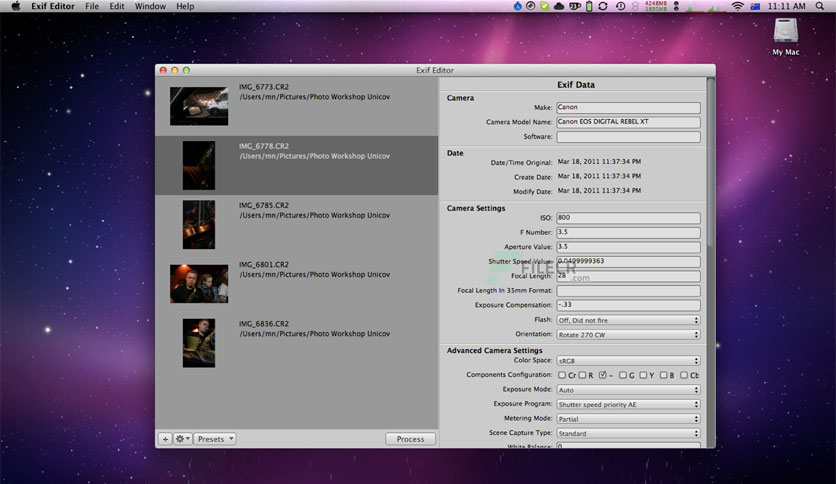Click the plus icon to add photos
Viewport: 836px width, 484px height.
165,439
